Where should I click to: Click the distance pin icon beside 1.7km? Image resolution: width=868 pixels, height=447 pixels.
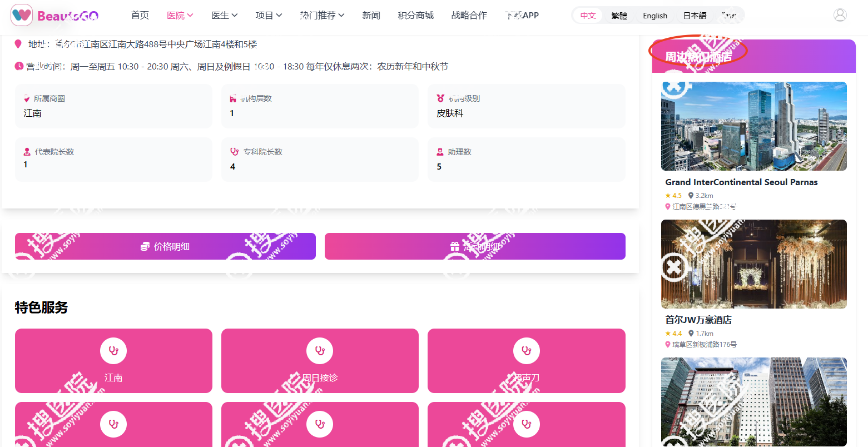[x=691, y=334]
